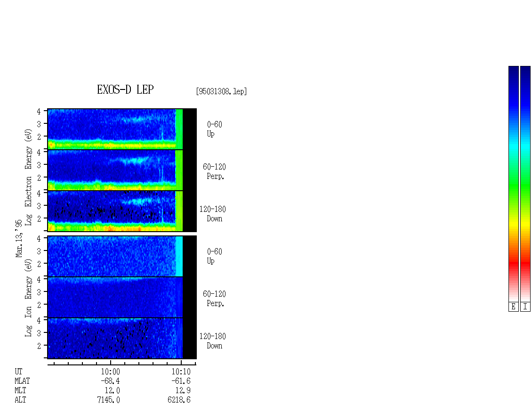Viewport: 532px width, 412px height.
Task: Click the MLAT value -61.6
Action: [x=181, y=381]
